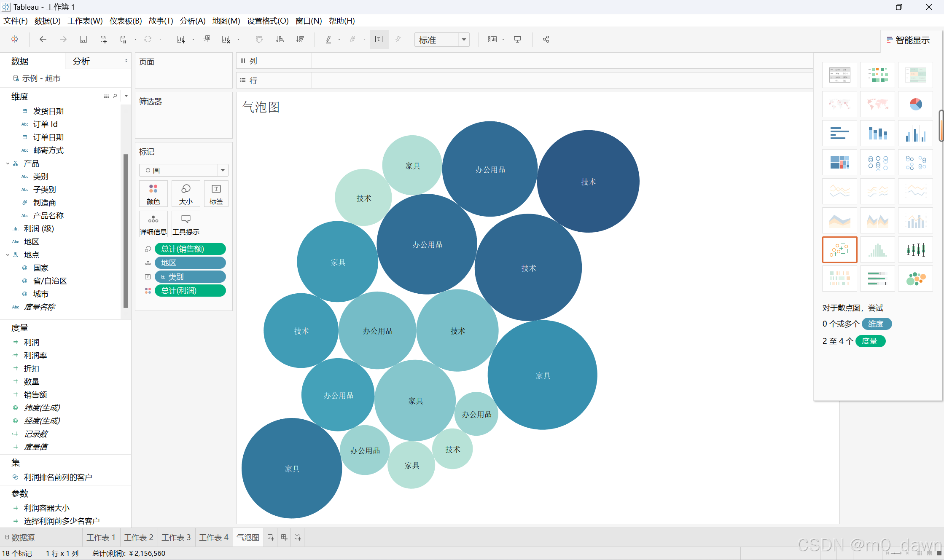Image resolution: width=944 pixels, height=560 pixels.
Task: Click the Undo back arrow in toolbar
Action: 43,39
